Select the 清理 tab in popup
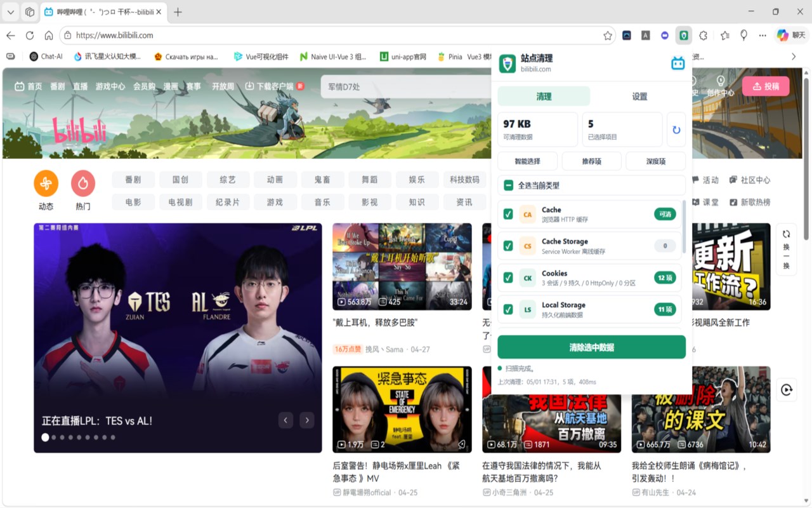Screen dimensions: 812x508 coord(544,97)
